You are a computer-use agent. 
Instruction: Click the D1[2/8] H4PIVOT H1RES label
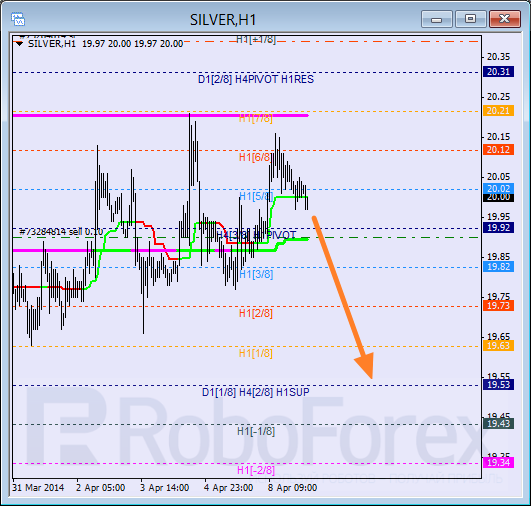click(256, 80)
